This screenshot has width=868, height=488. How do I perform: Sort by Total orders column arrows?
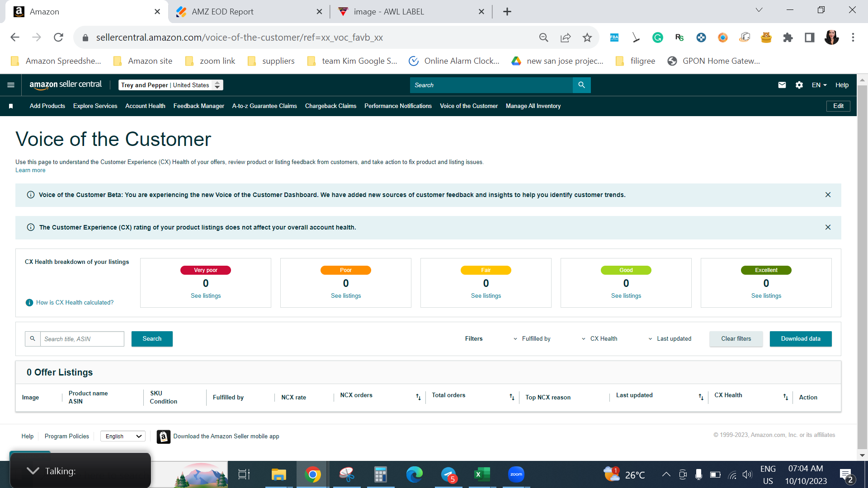click(x=512, y=397)
